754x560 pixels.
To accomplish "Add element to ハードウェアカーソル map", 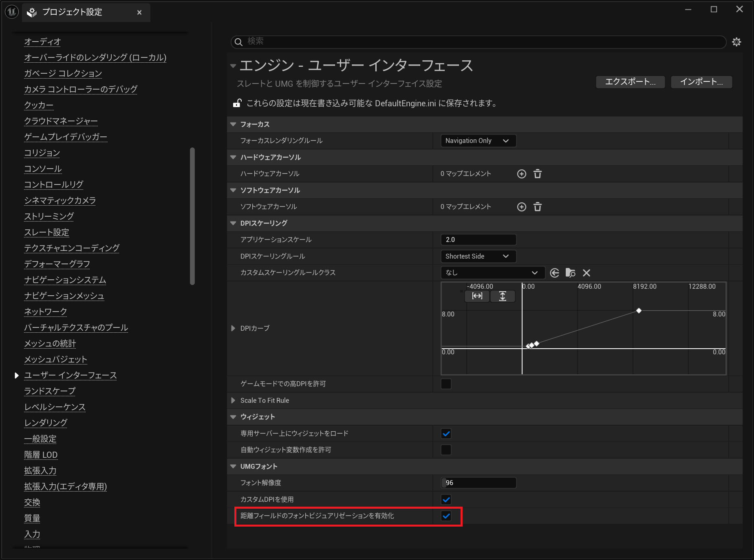I will [521, 174].
